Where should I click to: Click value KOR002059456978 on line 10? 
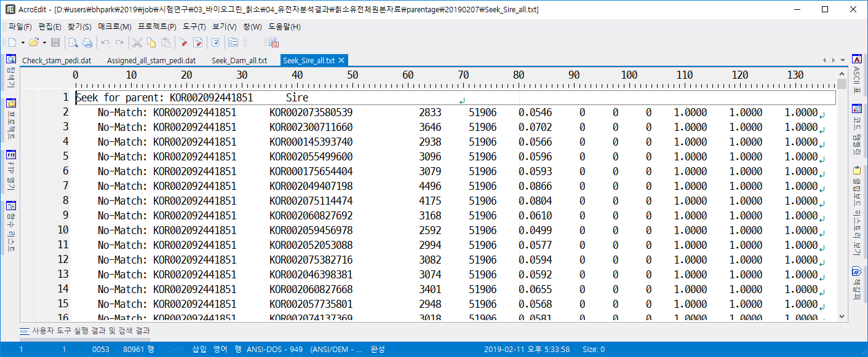click(x=311, y=230)
